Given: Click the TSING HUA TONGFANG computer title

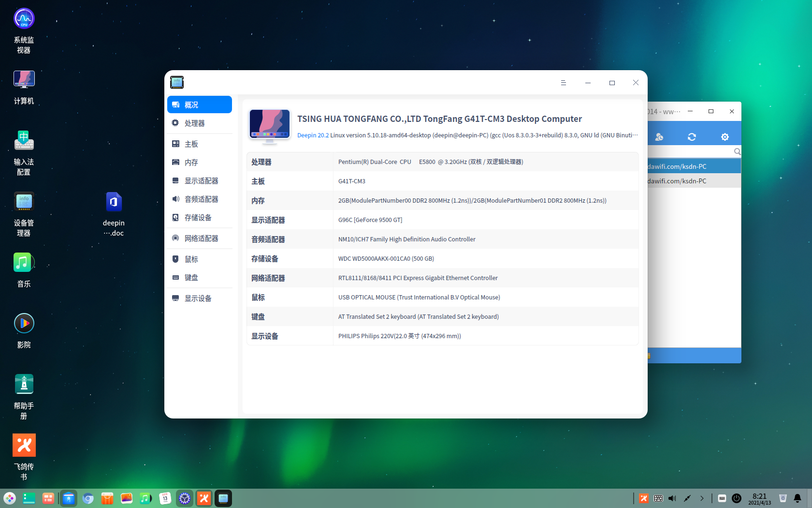Looking at the screenshot, I should click(439, 119).
